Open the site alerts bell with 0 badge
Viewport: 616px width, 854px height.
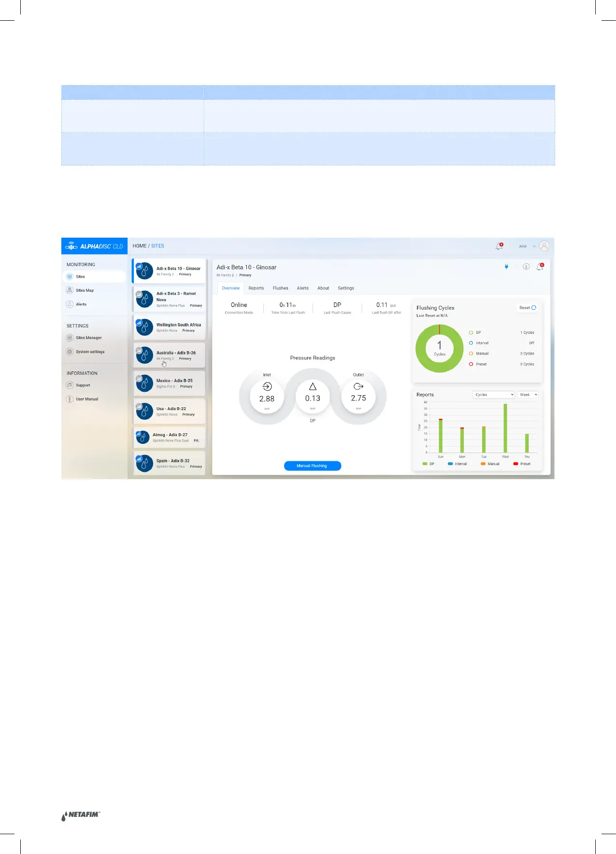pos(540,267)
